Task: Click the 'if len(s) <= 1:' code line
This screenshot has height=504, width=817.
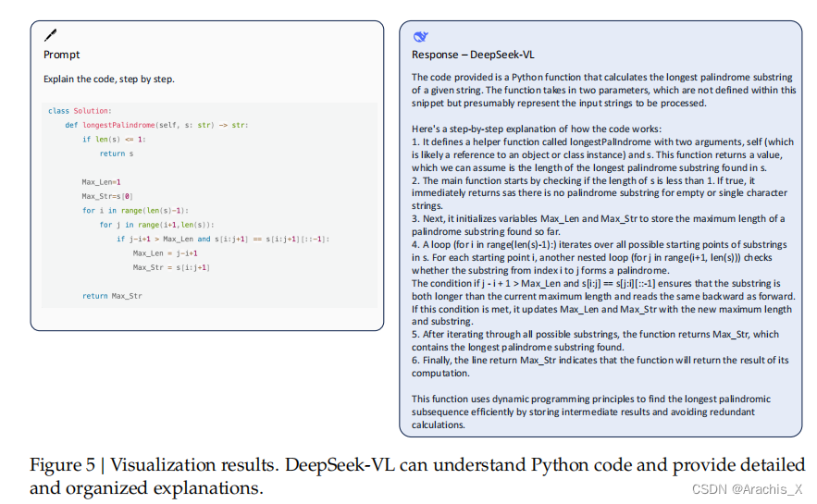Action: pyautogui.click(x=114, y=140)
